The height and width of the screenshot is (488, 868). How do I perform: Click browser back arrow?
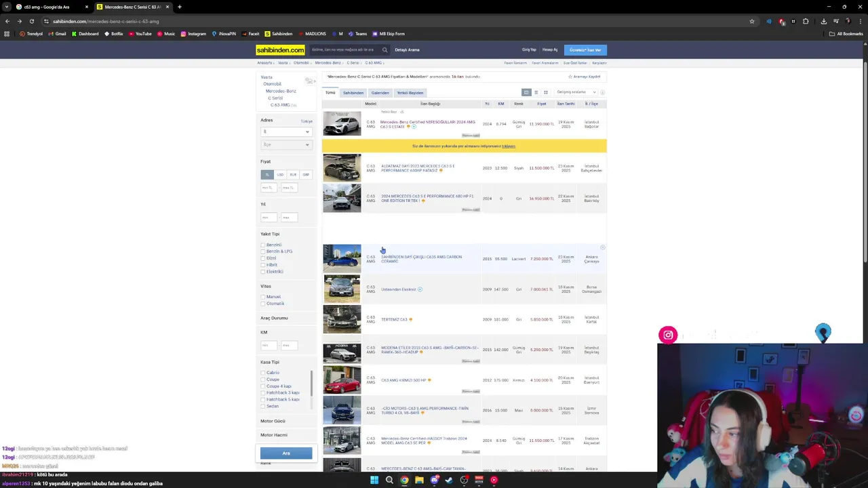pyautogui.click(x=7, y=21)
